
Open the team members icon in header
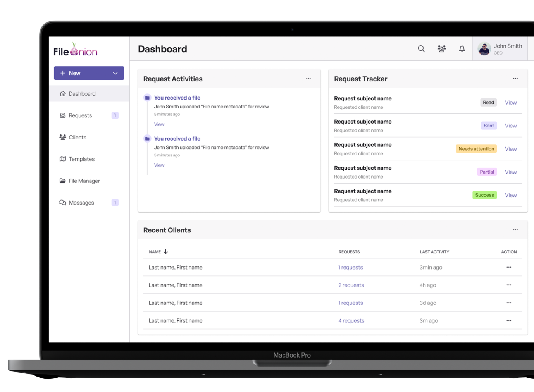tap(441, 49)
